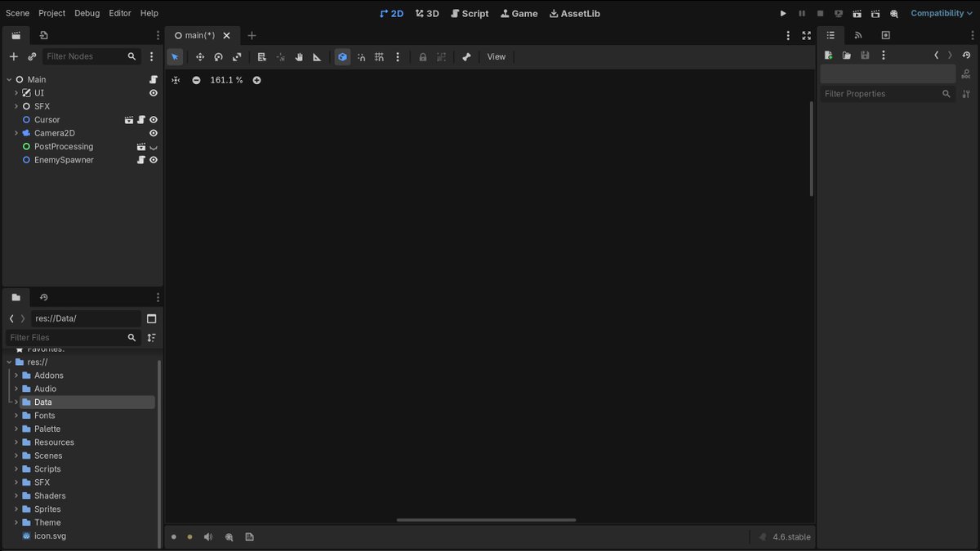Viewport: 980px width, 551px height.
Task: Toggle FileSystem split mode layout icon
Action: [151, 318]
